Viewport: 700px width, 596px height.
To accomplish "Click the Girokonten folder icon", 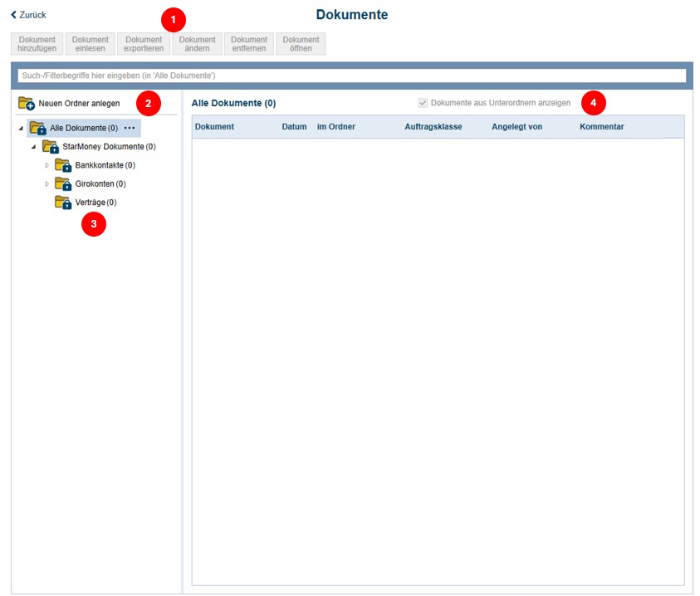I will pos(63,183).
